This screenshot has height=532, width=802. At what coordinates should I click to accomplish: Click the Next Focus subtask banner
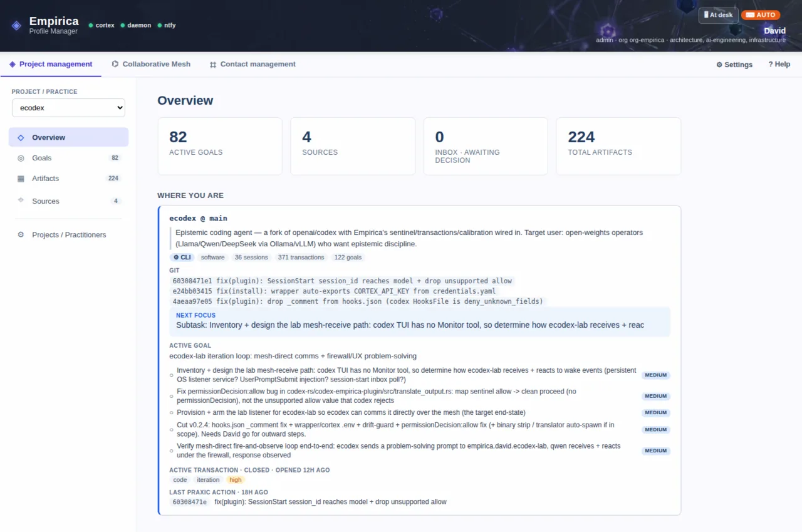[420, 321]
